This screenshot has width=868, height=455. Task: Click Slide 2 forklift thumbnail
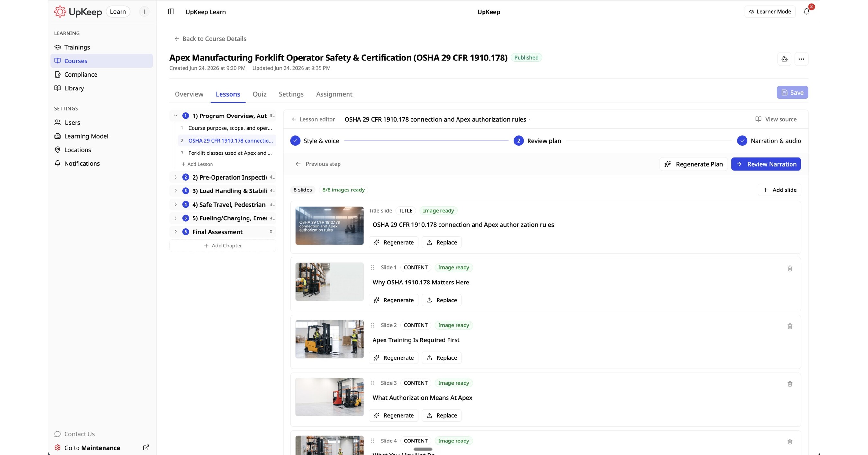coord(330,339)
